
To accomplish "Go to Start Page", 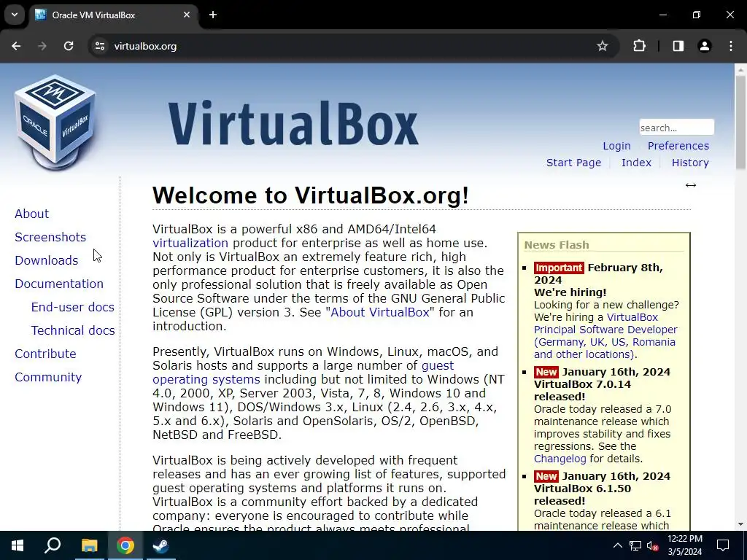I will (x=573, y=163).
